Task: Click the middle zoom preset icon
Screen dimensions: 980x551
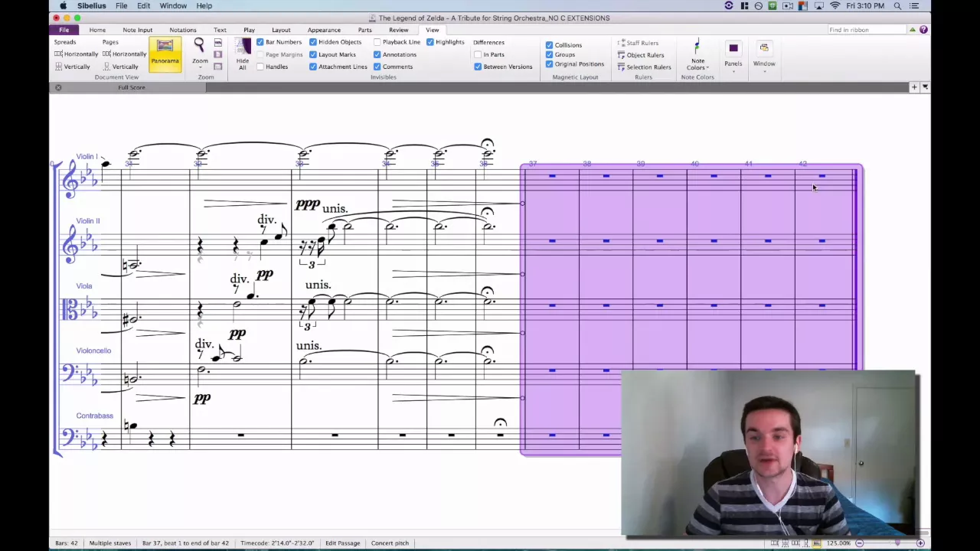Action: click(218, 55)
